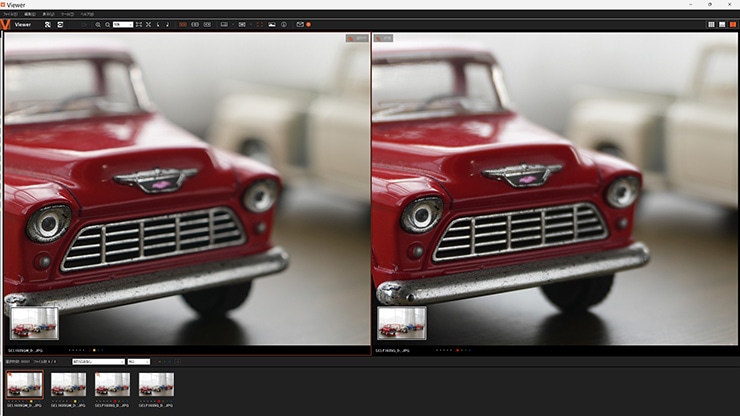740x416 pixels.
Task: Open the zoom percentage dropdown
Action: 123,25
